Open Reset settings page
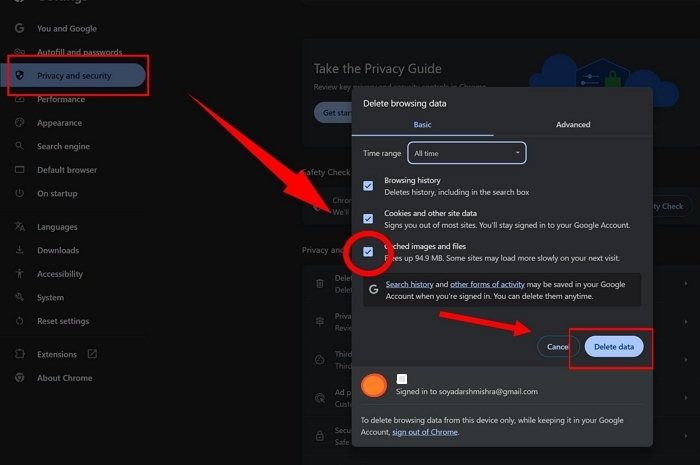The width and height of the screenshot is (700, 465). tap(63, 321)
